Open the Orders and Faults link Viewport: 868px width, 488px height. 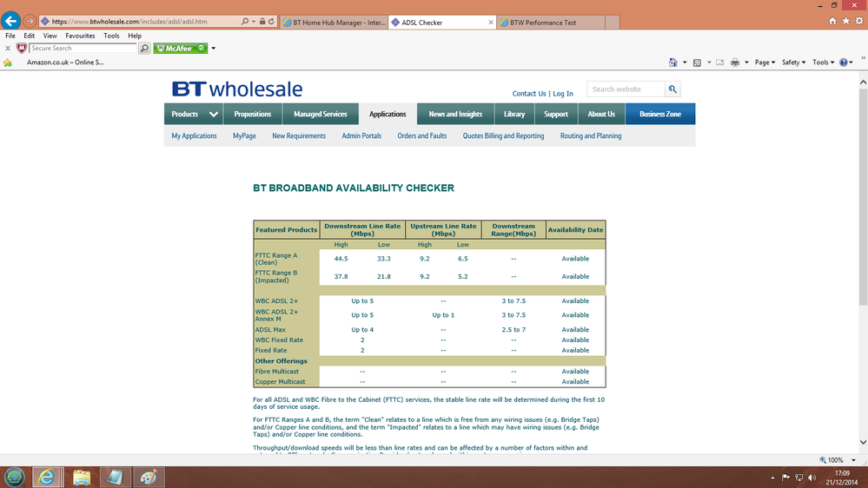click(421, 135)
